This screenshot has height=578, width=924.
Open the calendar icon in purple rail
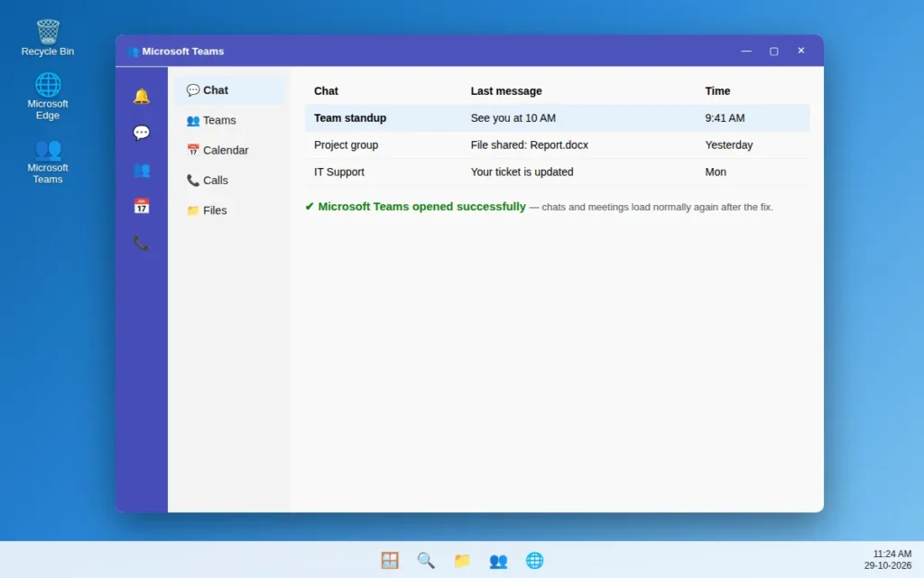pyautogui.click(x=142, y=207)
